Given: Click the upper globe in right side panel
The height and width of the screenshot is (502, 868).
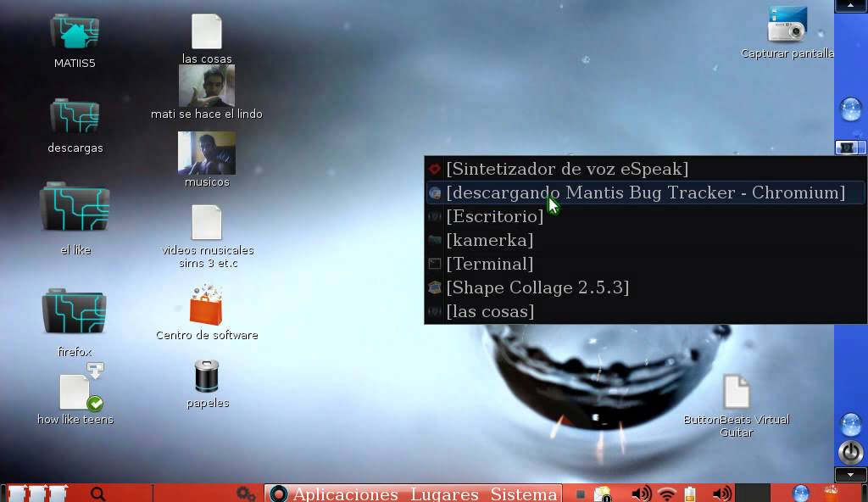Looking at the screenshot, I should click(x=851, y=109).
